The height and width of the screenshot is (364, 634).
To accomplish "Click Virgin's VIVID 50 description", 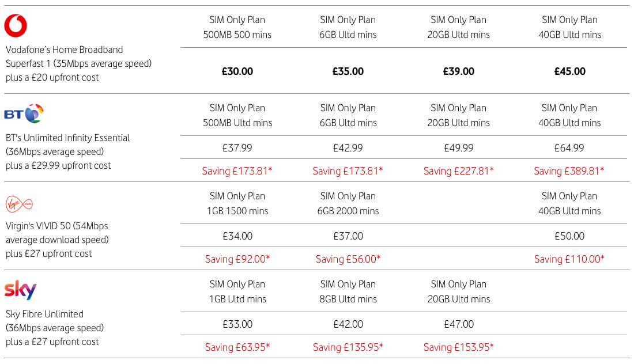I will pyautogui.click(x=57, y=240).
